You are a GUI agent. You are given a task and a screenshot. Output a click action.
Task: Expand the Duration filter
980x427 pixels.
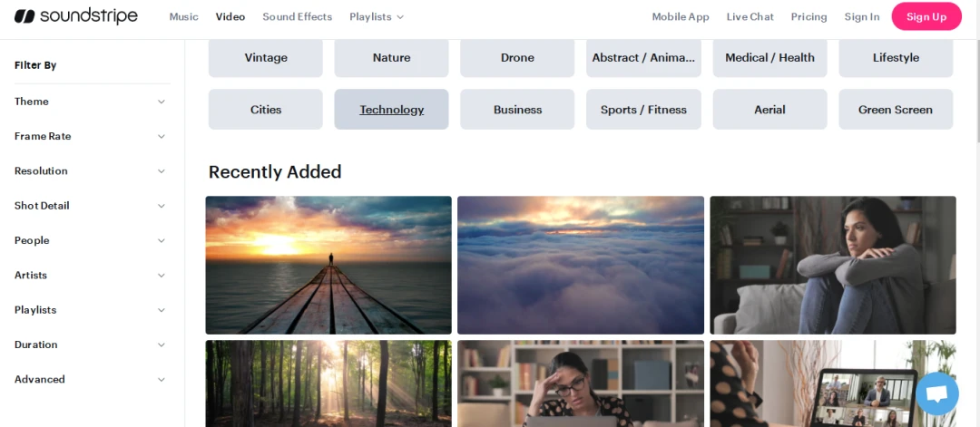tap(91, 345)
